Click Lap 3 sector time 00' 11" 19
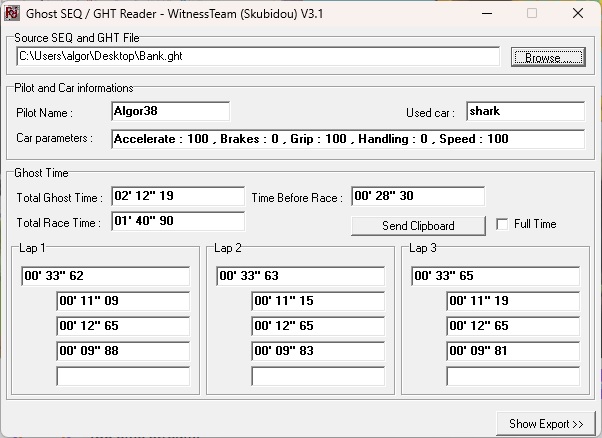Screen dimensions: 602x438 pos(513,301)
